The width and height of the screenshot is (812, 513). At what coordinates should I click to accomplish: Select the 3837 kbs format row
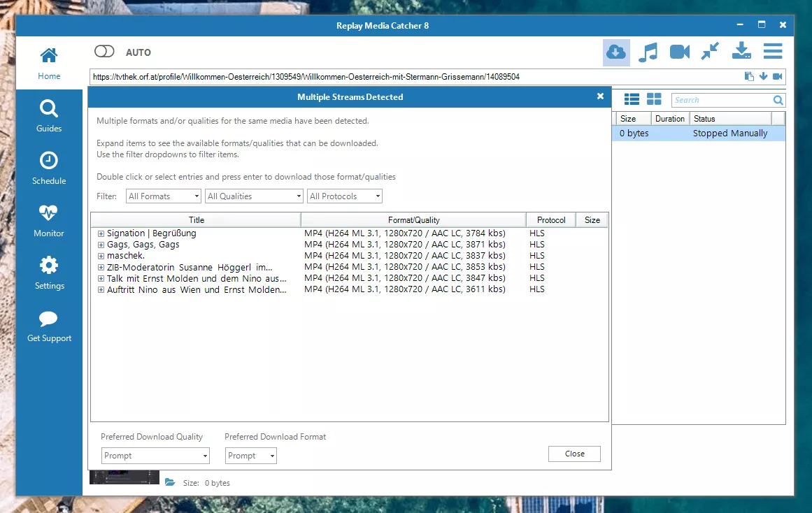pyautogui.click(x=404, y=256)
